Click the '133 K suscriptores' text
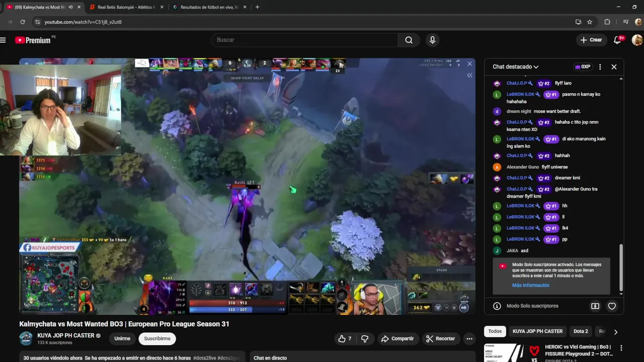This screenshot has height=362, width=644. (x=55, y=343)
